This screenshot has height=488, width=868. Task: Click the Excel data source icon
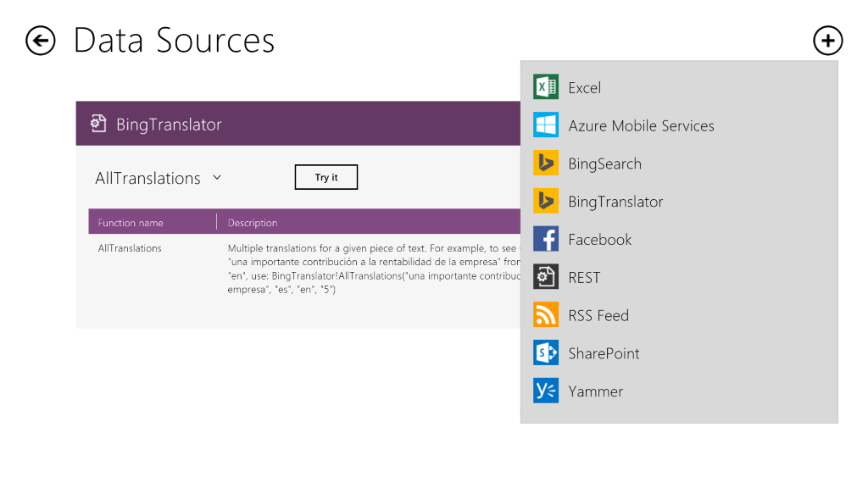pyautogui.click(x=547, y=86)
